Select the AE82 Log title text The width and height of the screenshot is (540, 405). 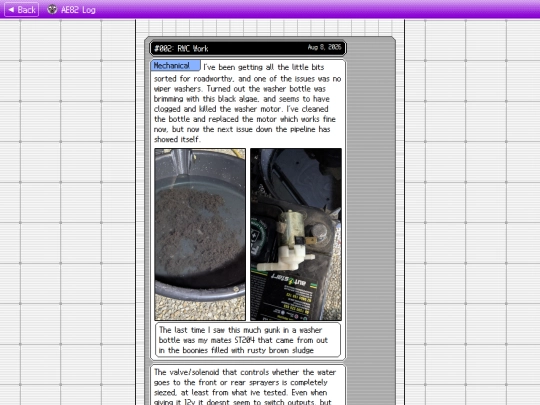(78, 10)
